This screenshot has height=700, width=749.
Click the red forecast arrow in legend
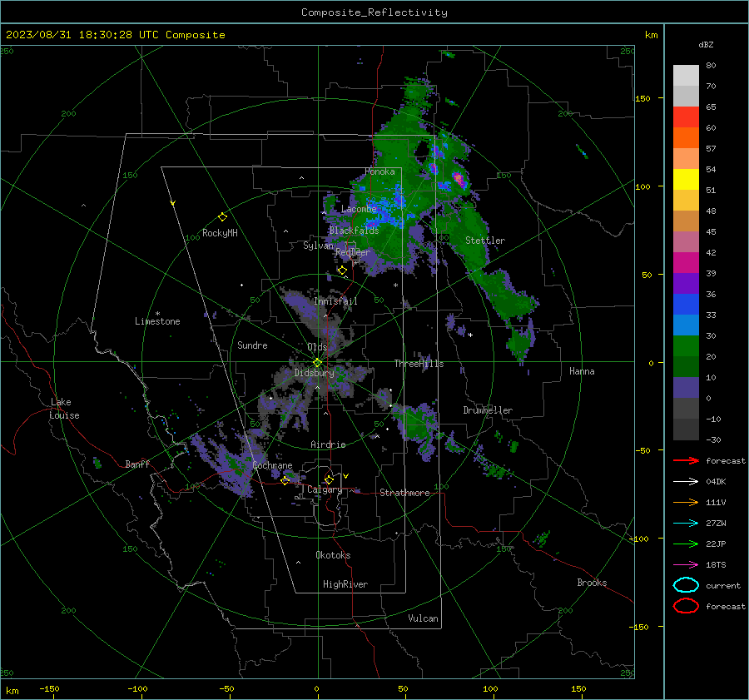pos(686,460)
